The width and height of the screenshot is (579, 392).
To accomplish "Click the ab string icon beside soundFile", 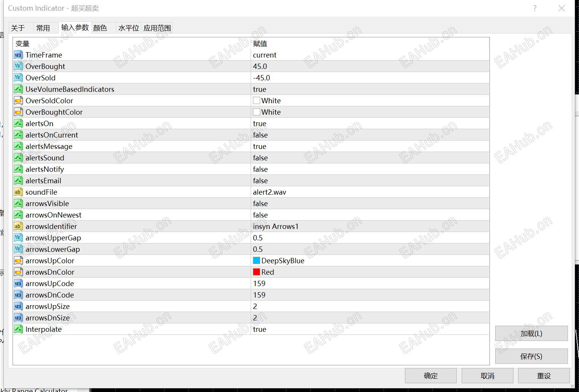I will coord(18,192).
